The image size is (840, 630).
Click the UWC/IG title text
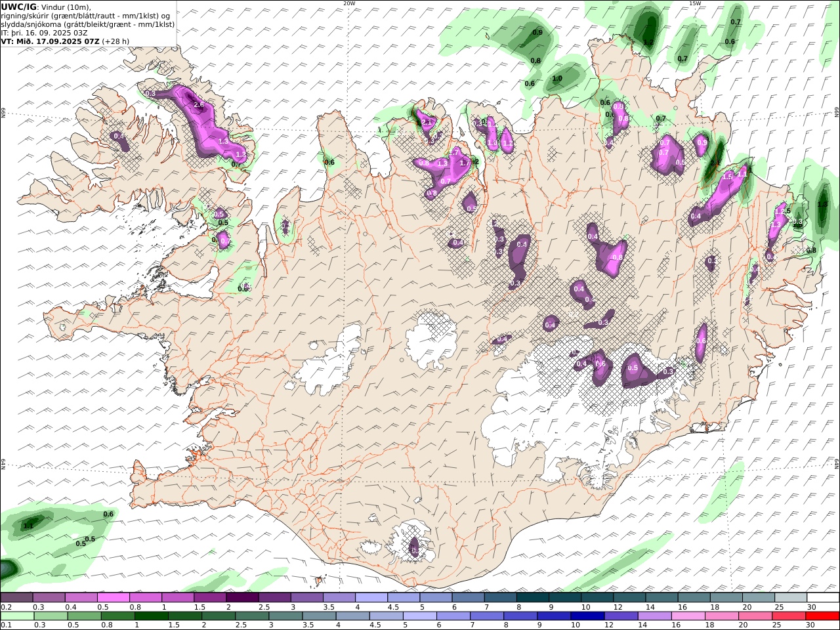tap(19, 7)
